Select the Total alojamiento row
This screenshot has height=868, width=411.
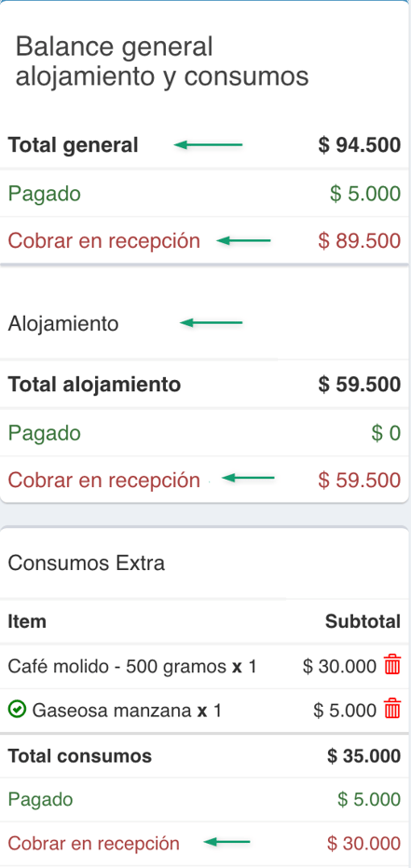pyautogui.click(x=204, y=385)
